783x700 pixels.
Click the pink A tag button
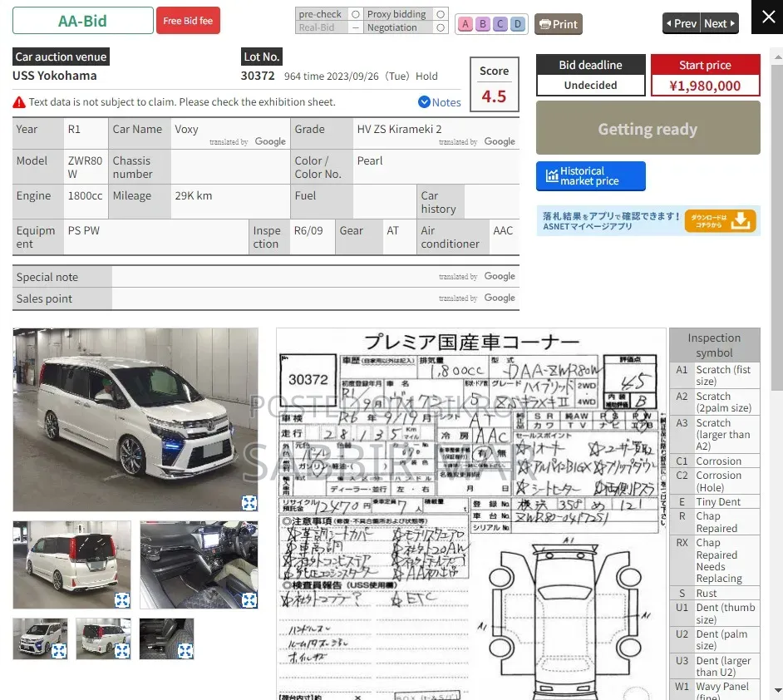pos(465,24)
